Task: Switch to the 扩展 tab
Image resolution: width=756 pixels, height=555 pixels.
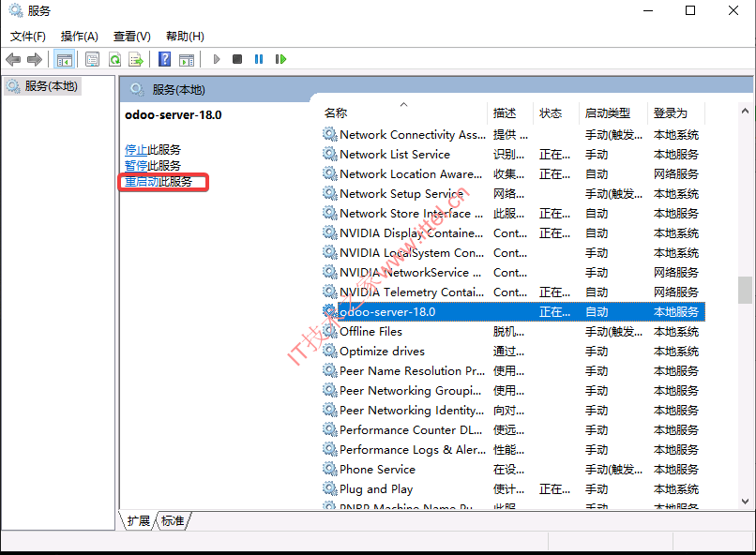Action: (139, 521)
